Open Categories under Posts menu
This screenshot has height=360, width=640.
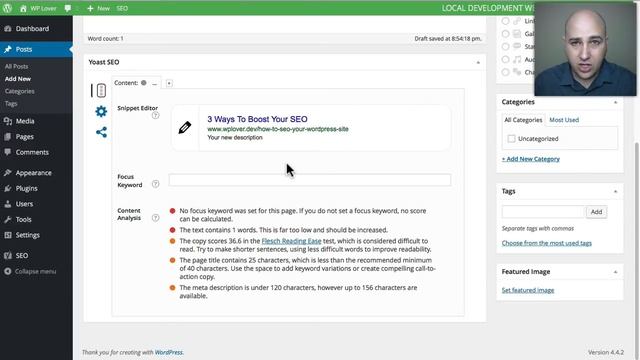pos(20,91)
